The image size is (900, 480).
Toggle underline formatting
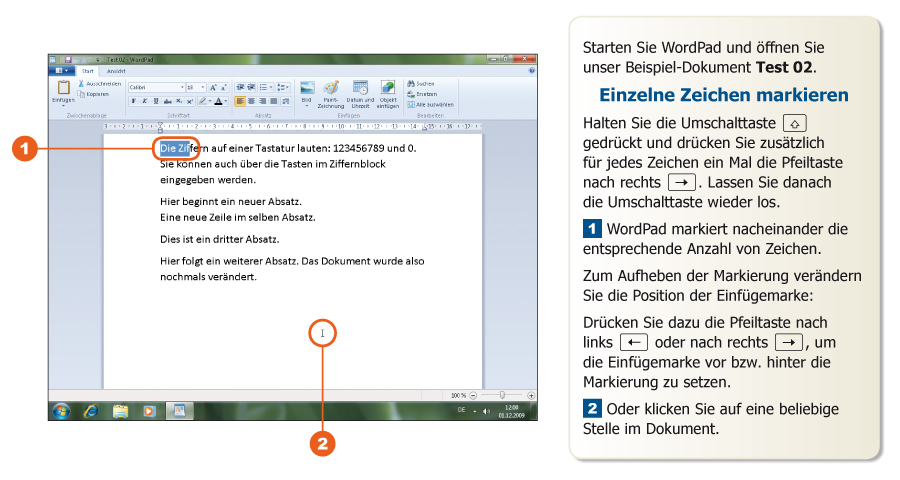[155, 101]
